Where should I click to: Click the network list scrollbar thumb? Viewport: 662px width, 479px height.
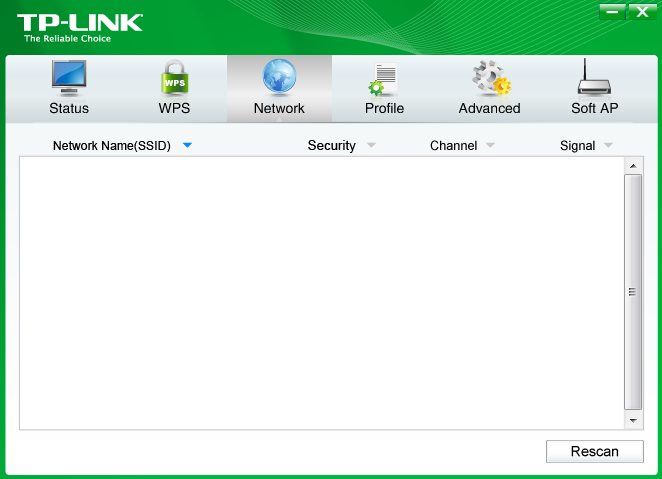click(633, 292)
